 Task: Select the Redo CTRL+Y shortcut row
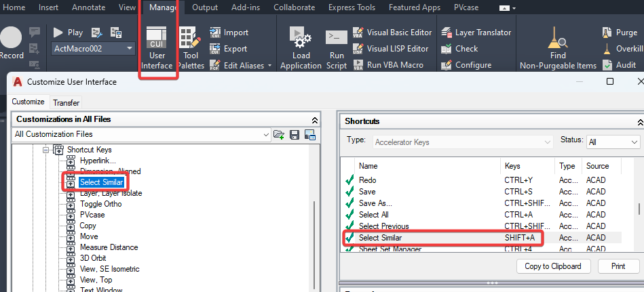coord(481,180)
